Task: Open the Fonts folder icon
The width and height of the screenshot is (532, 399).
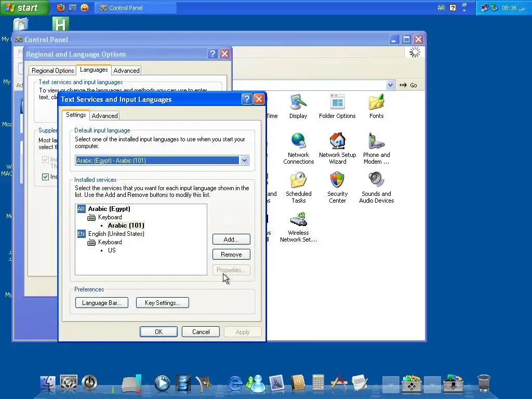Action: (x=376, y=107)
